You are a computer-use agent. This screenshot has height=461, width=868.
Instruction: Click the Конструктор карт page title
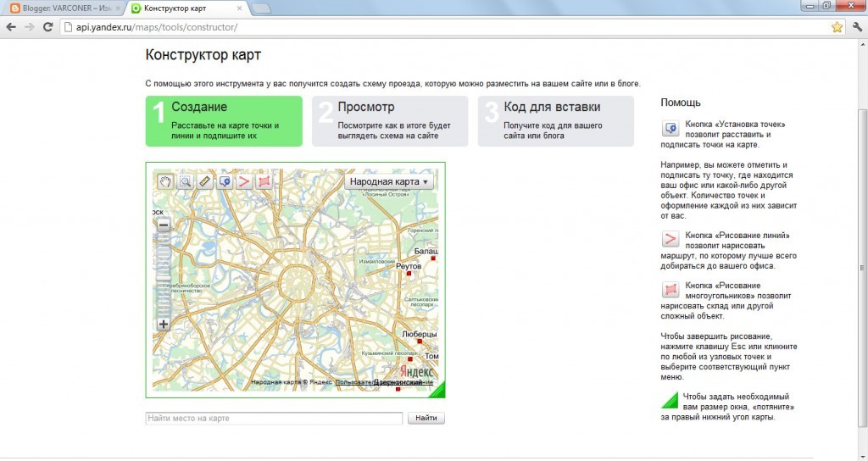203,55
